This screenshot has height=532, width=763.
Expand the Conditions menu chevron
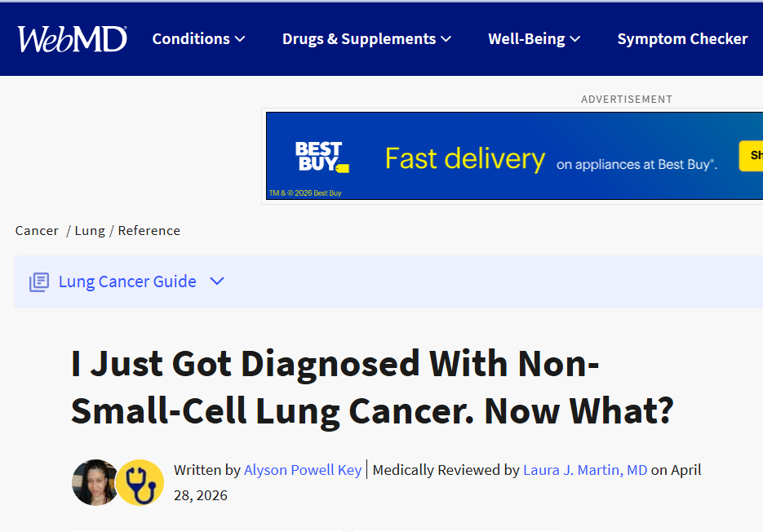coord(240,39)
